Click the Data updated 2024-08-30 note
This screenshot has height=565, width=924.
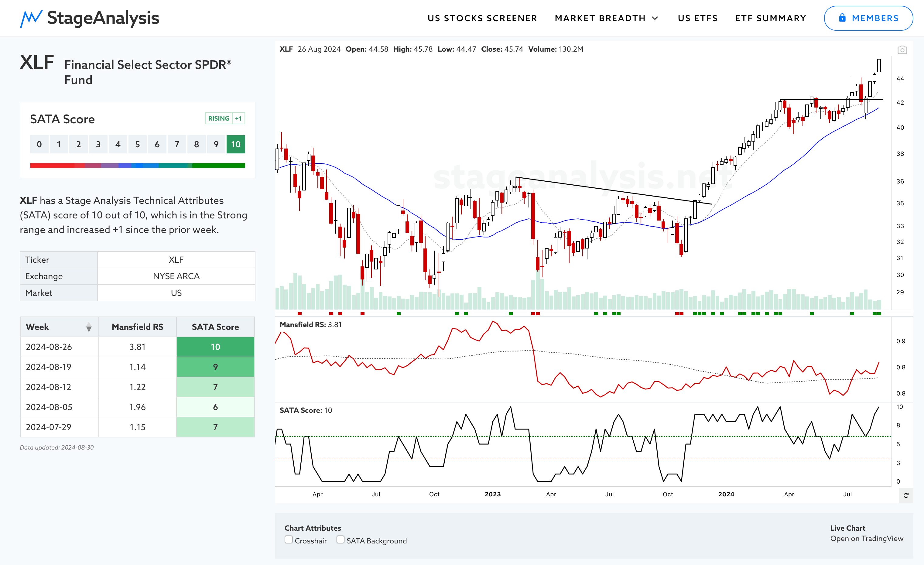(x=56, y=447)
